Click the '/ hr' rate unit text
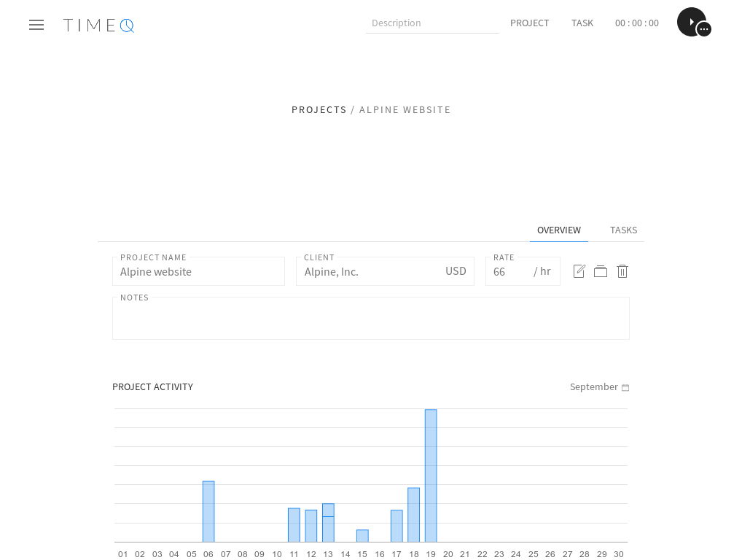This screenshot has height=560, width=742. click(x=542, y=271)
